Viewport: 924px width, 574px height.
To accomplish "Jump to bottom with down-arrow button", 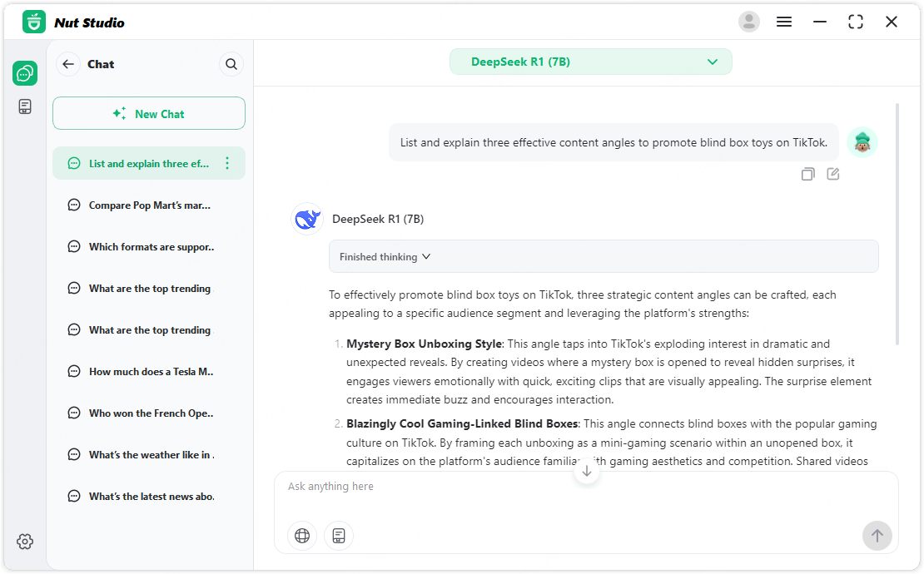I will (586, 471).
